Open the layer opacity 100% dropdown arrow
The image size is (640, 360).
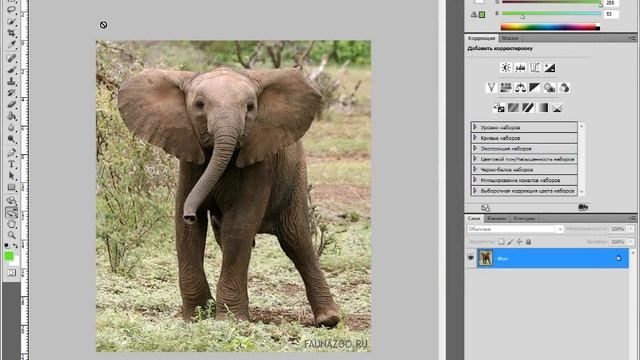(631, 229)
